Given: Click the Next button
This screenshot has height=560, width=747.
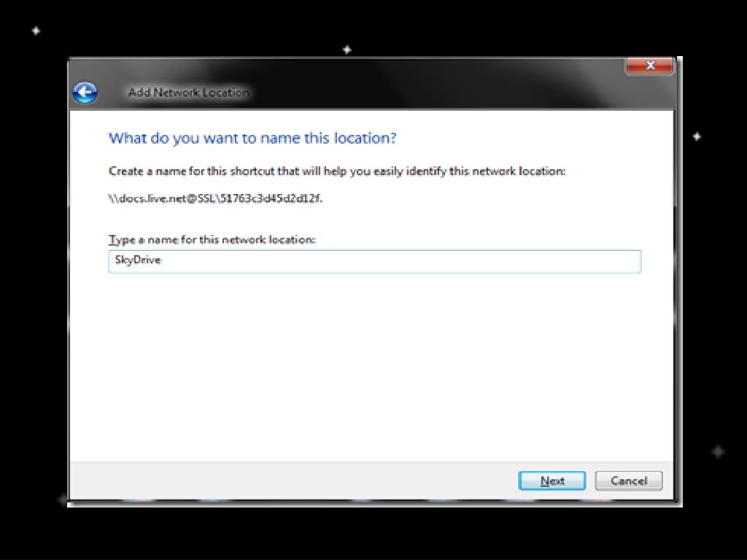Looking at the screenshot, I should [x=551, y=481].
